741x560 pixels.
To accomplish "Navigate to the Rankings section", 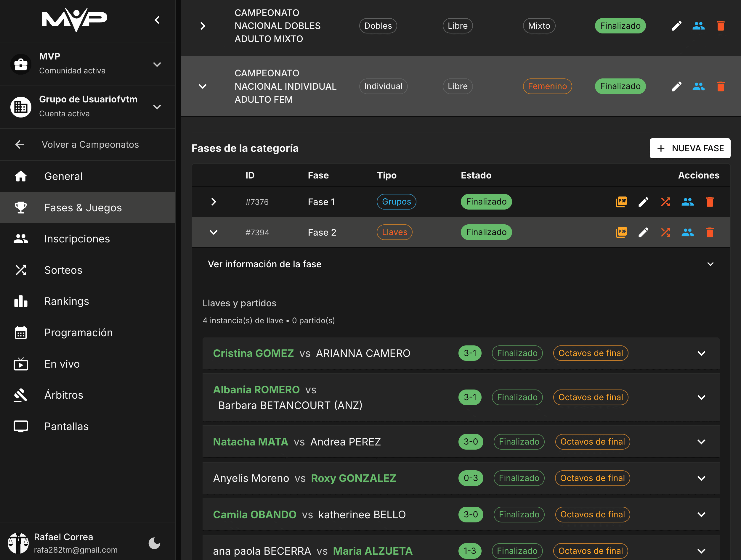I will click(x=66, y=301).
